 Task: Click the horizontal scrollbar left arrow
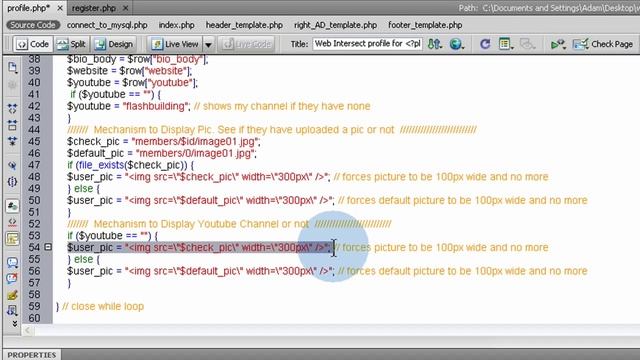click(27, 330)
